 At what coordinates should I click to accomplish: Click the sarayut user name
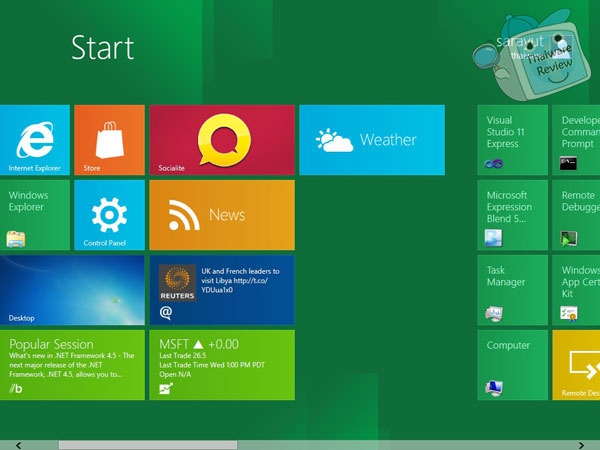[x=520, y=41]
